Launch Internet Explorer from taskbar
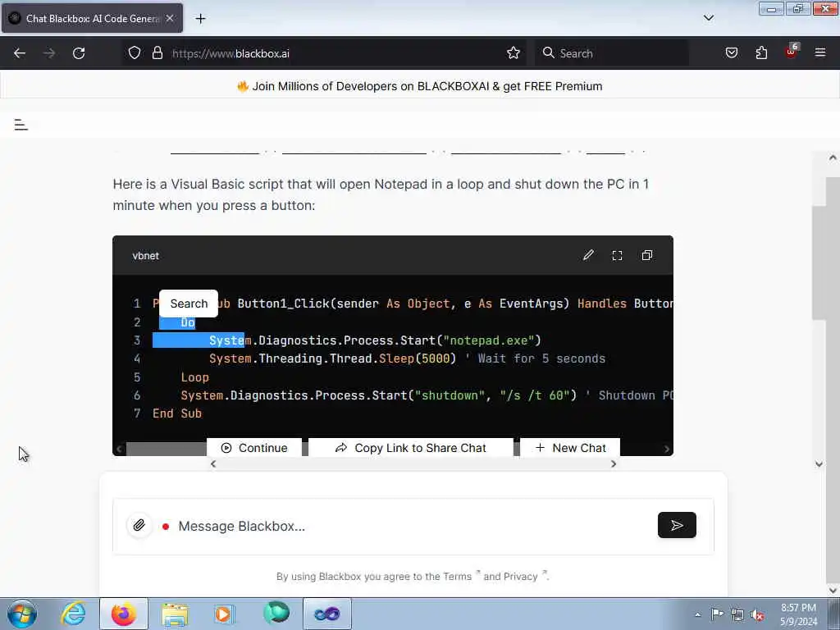 [x=73, y=614]
